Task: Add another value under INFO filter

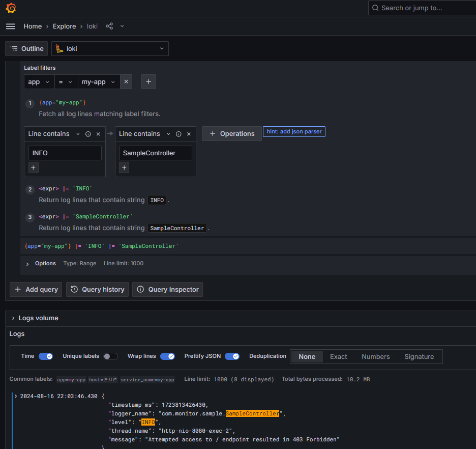Action: 34,167
